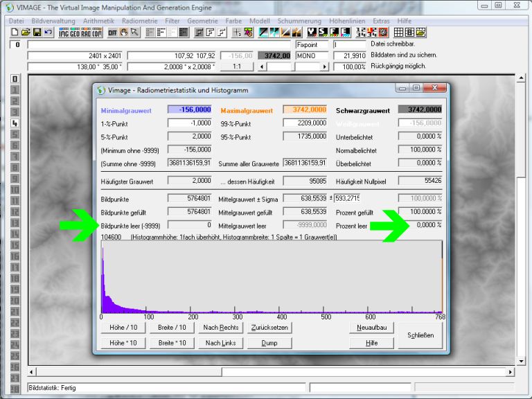532x399 pixels.
Task: Open the Höhenlinien menu
Action: [348, 21]
